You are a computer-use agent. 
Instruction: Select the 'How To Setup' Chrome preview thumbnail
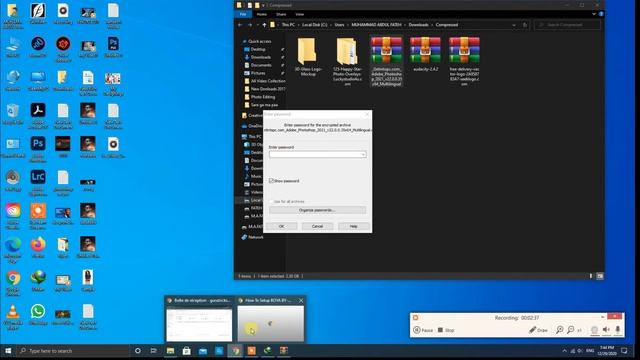point(271,319)
